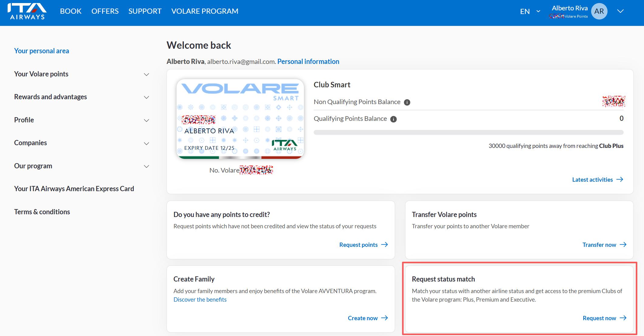
Task: Click the arrow beside Transfer now
Action: pos(623,245)
